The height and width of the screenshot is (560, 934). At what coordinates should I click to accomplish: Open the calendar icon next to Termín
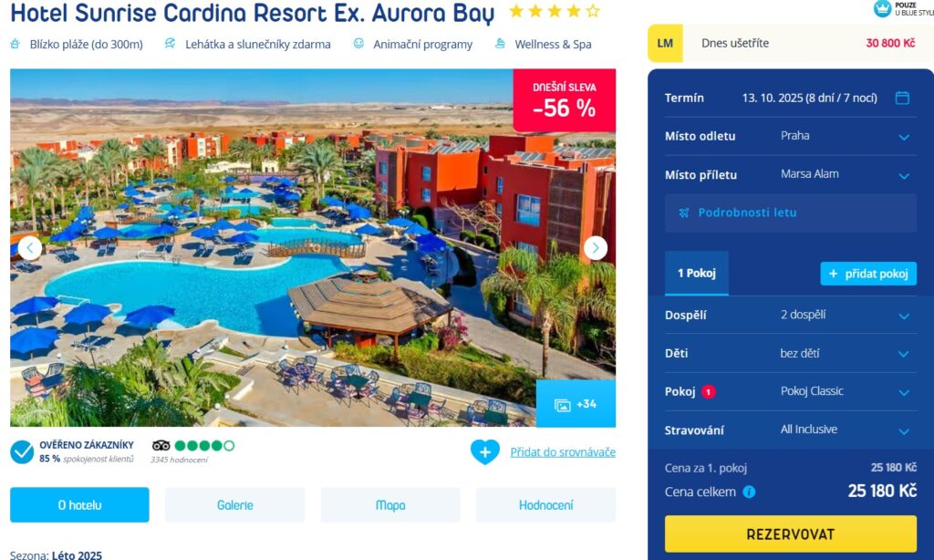902,98
